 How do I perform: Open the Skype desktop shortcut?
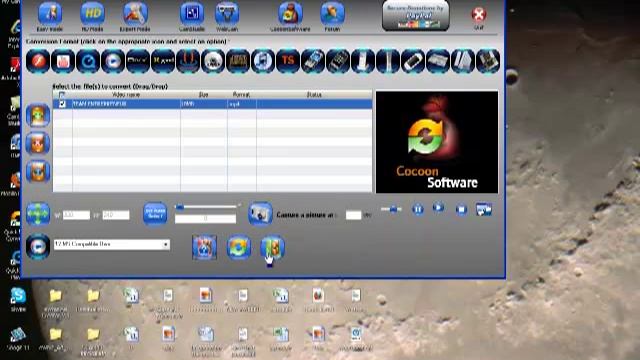click(18, 299)
